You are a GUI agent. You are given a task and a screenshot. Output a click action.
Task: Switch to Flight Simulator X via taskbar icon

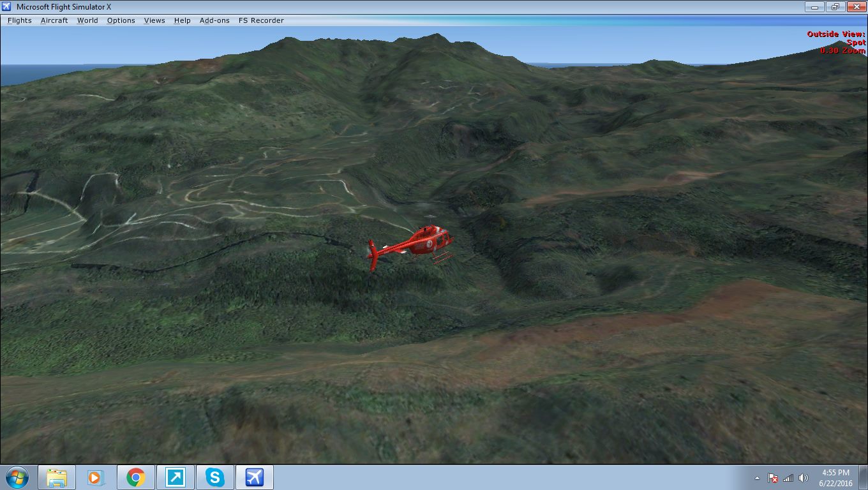(254, 477)
